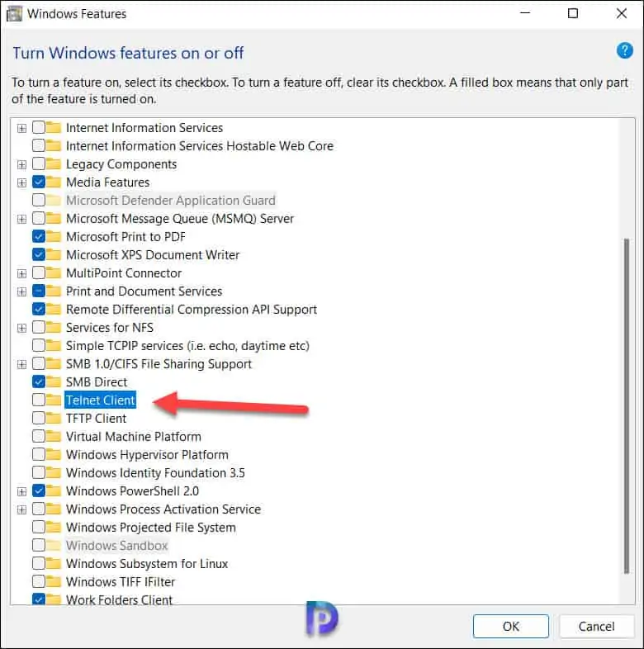The height and width of the screenshot is (649, 644).
Task: Tick the Windows Identity Foundation 3.5 checkbox
Action: pyautogui.click(x=39, y=472)
